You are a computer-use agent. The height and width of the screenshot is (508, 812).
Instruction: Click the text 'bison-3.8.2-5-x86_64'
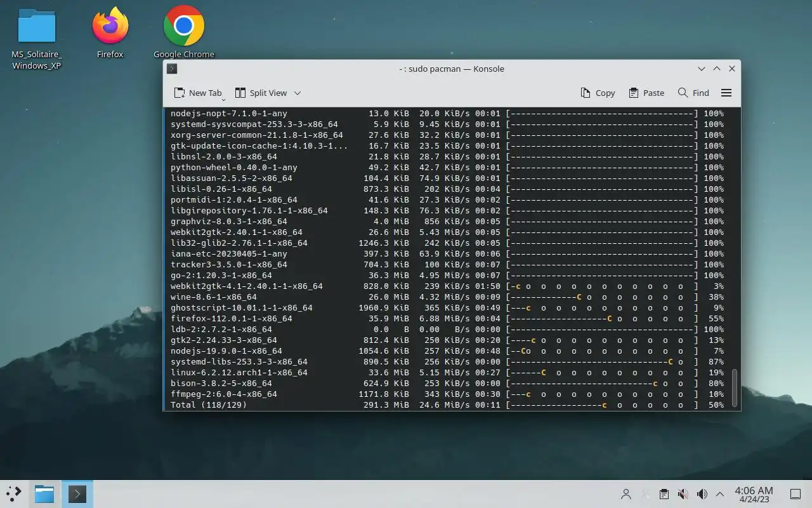(221, 384)
